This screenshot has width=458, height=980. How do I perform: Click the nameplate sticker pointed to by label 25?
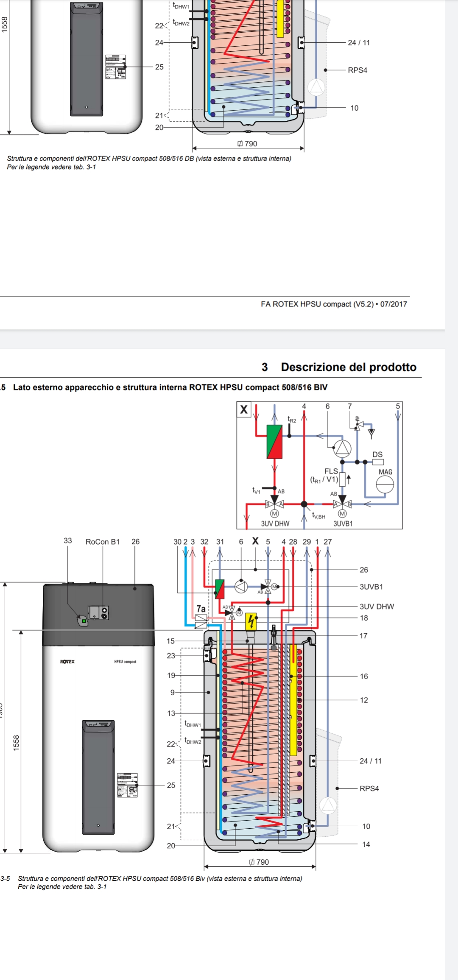tap(127, 785)
